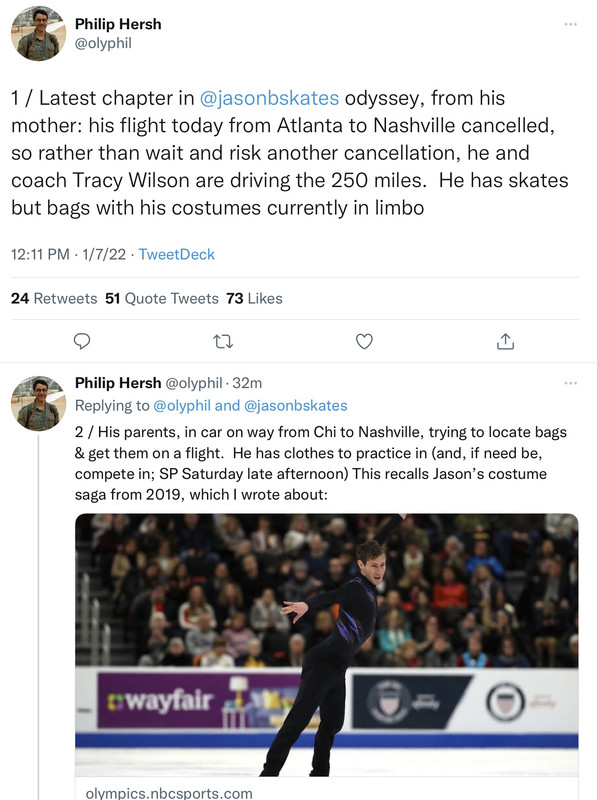Viewport: 597px width, 800px height.
Task: Click the reply speech bubble icon
Action: (x=82, y=341)
